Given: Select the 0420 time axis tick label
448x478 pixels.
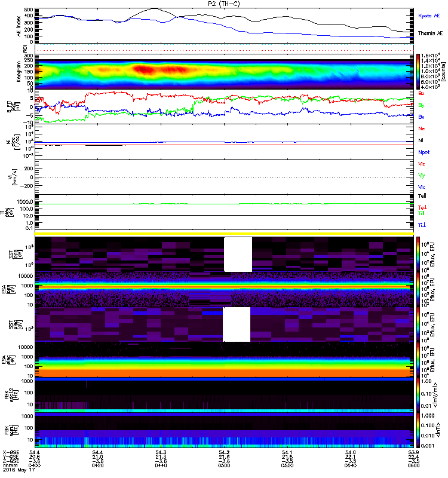Looking at the screenshot, I should pos(99,467).
